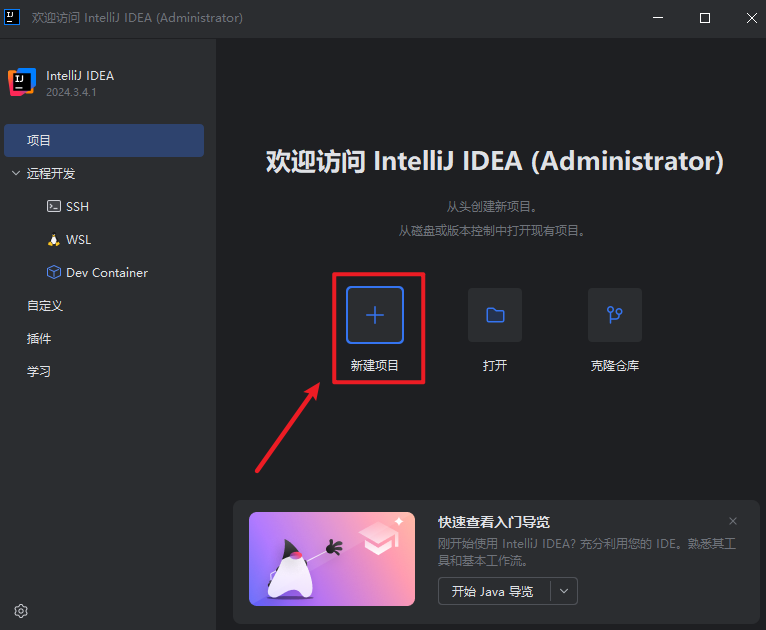Viewport: 766px width, 630px height.
Task: Click the Open folder icon
Action: click(x=495, y=315)
